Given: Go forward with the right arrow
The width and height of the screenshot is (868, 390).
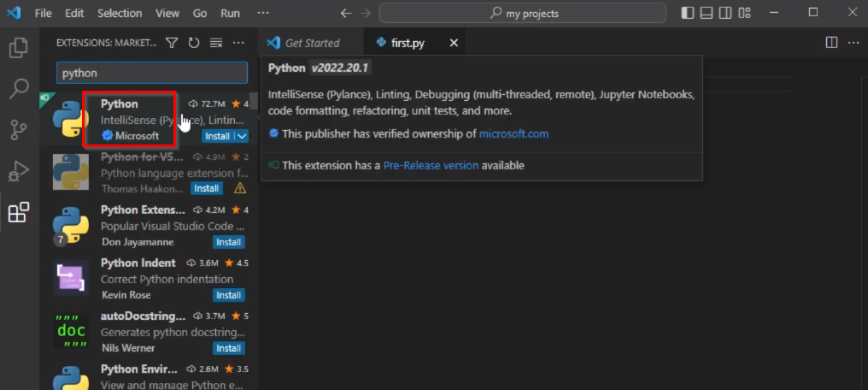Looking at the screenshot, I should [365, 14].
